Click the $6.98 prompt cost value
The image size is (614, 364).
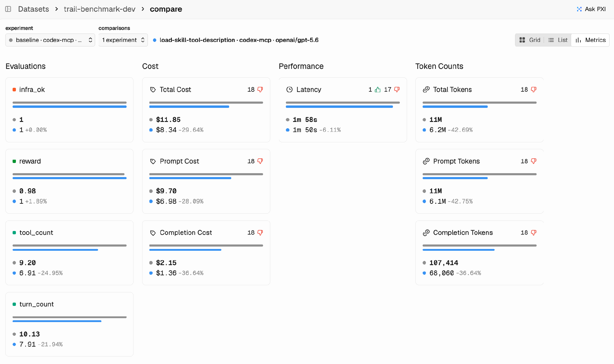pos(166,202)
